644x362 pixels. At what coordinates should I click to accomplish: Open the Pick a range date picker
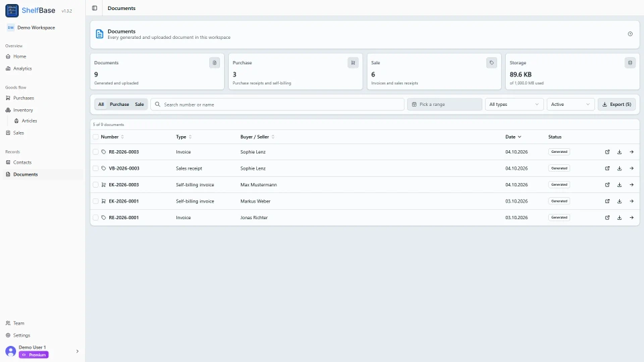pos(444,105)
